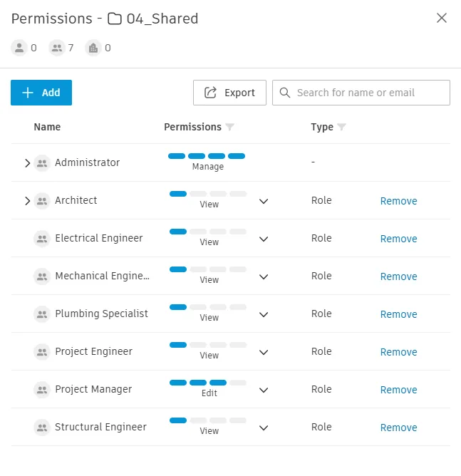Click the Permissions column header
This screenshot has width=461, height=476.
coord(192,127)
